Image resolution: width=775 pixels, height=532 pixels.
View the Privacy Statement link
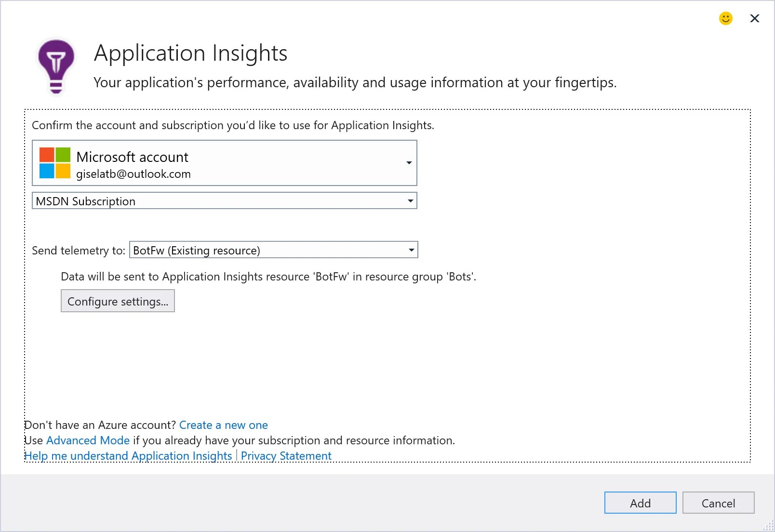tap(286, 456)
